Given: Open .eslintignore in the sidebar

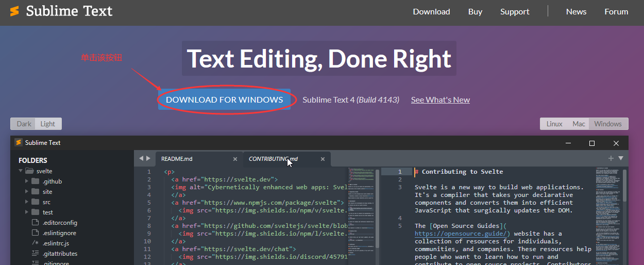Looking at the screenshot, I should click(59, 233).
